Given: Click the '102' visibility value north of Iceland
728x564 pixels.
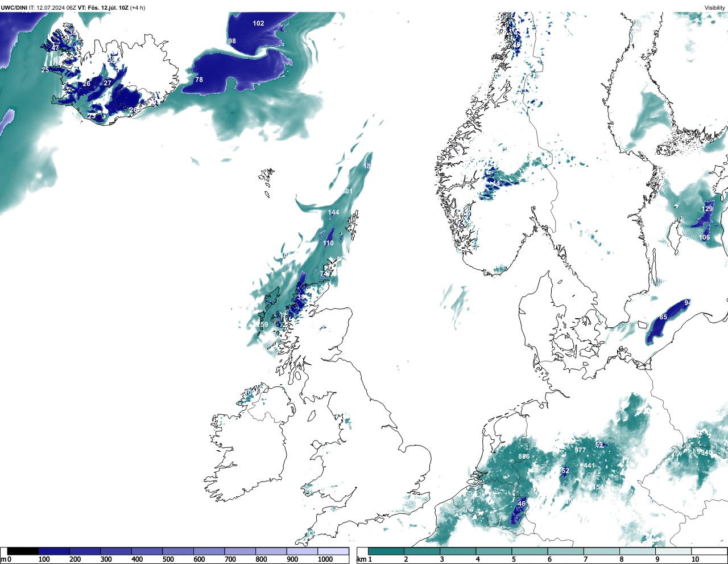Looking at the screenshot, I should [x=258, y=23].
